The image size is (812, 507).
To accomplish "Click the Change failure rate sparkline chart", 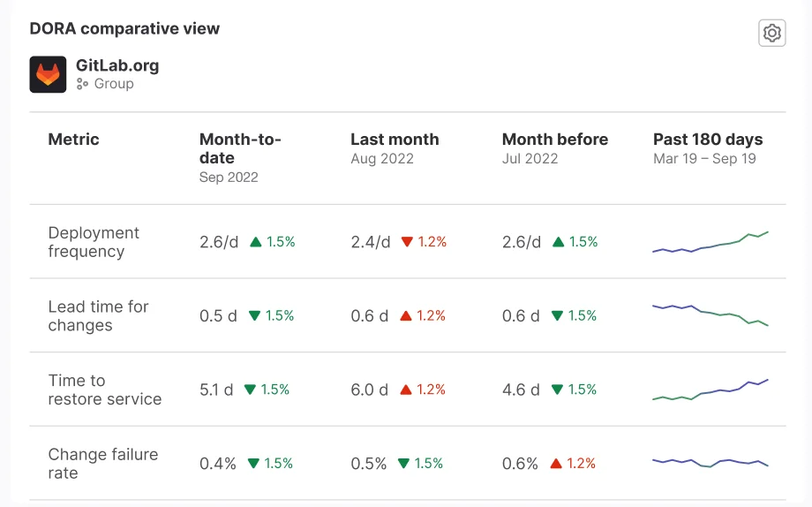I will click(710, 462).
